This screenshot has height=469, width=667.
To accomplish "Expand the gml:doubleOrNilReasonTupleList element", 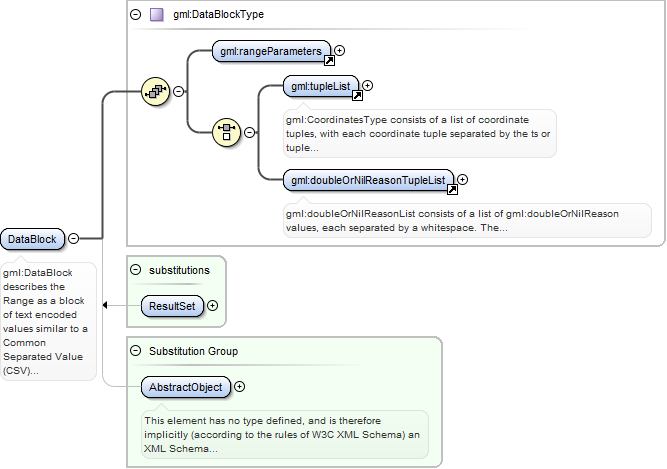I will 462,180.
